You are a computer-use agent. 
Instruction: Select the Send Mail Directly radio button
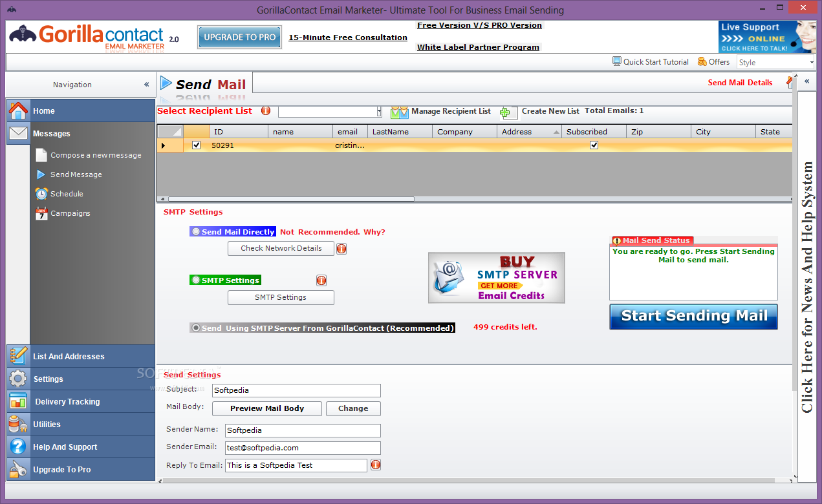[196, 232]
